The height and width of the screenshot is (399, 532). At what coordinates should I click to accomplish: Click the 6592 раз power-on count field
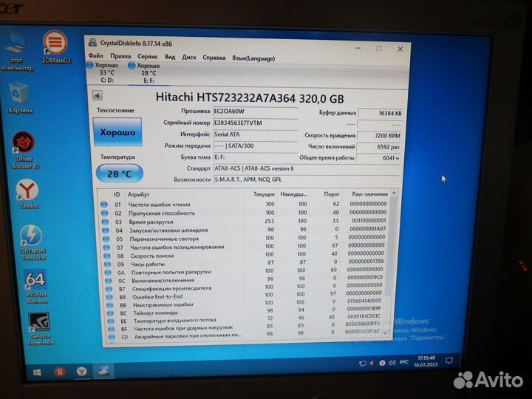(x=379, y=147)
